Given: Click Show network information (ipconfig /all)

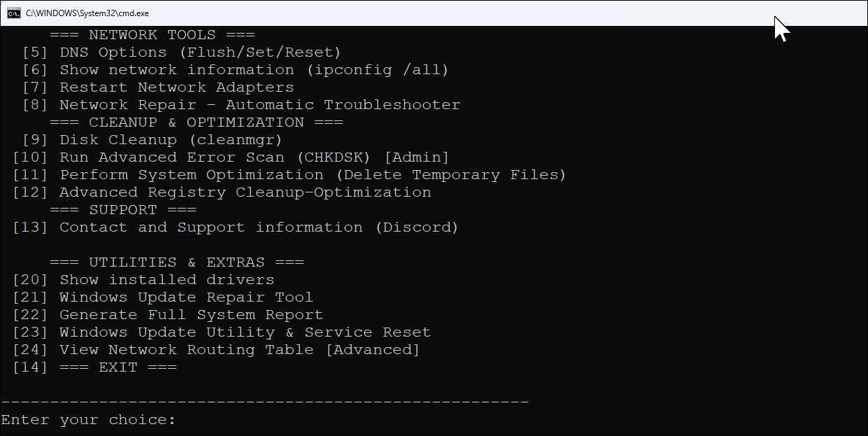Looking at the screenshot, I should coord(252,69).
